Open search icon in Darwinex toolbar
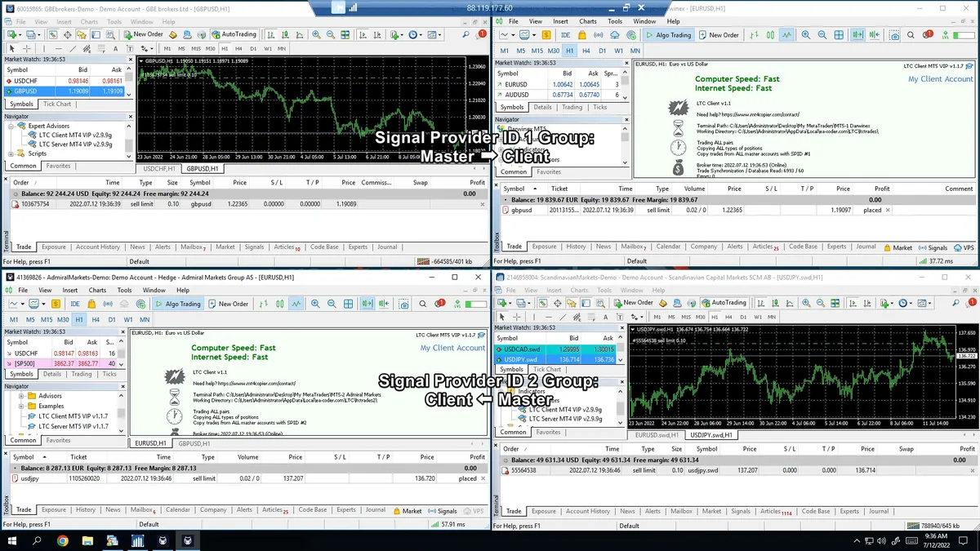 click(911, 35)
